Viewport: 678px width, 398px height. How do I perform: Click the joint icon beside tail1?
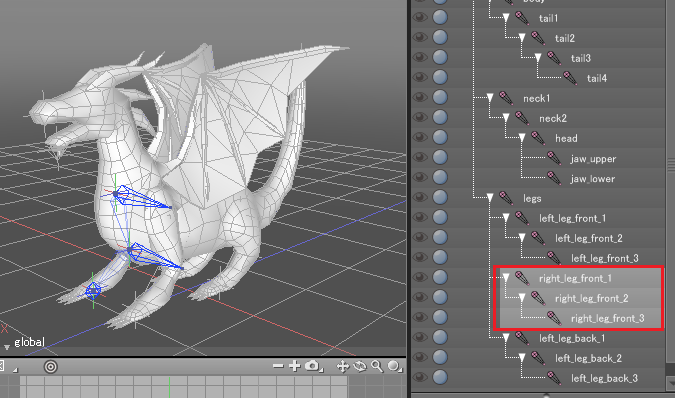pos(522,18)
